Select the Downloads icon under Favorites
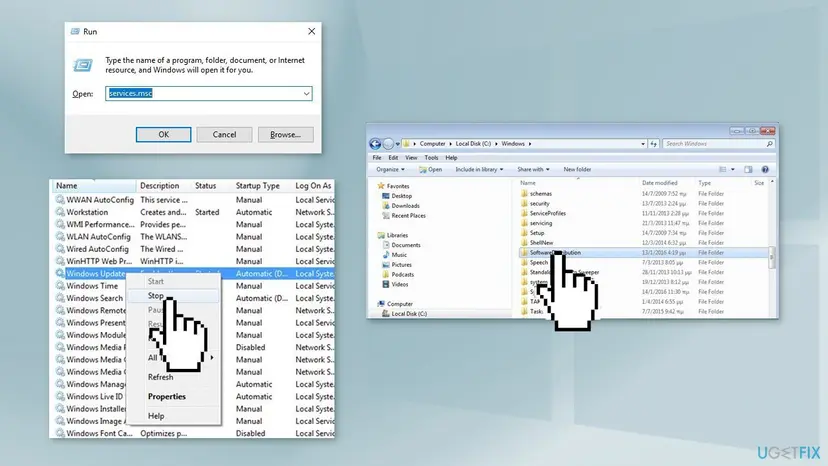The width and height of the screenshot is (828, 466). (x=385, y=206)
